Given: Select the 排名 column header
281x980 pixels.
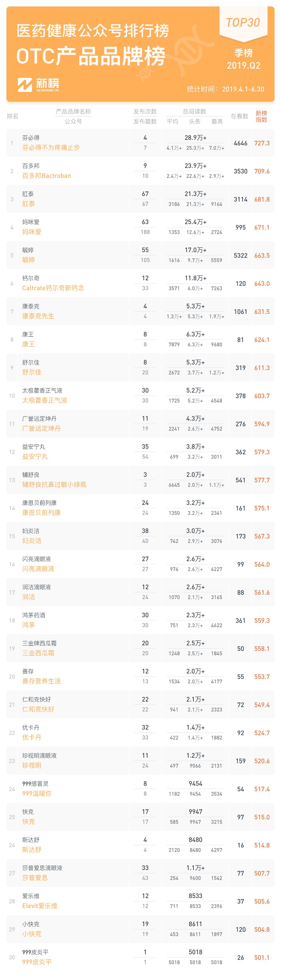Looking at the screenshot, I should coord(13,116).
